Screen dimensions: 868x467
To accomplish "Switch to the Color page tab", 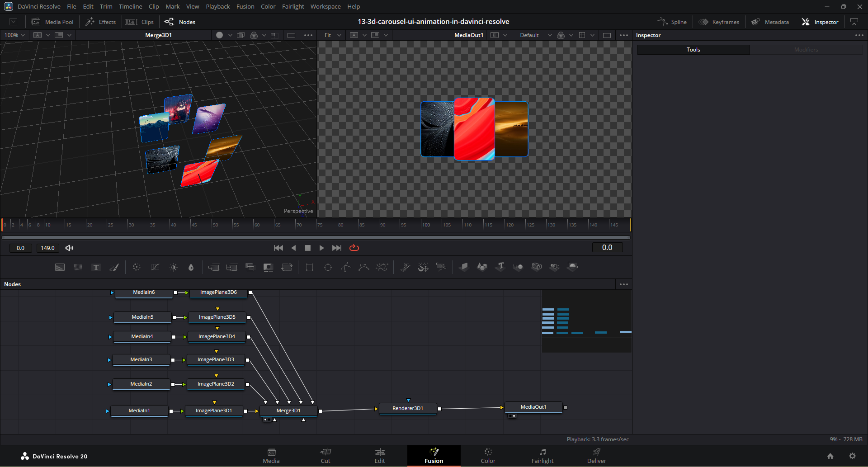I will [488, 456].
